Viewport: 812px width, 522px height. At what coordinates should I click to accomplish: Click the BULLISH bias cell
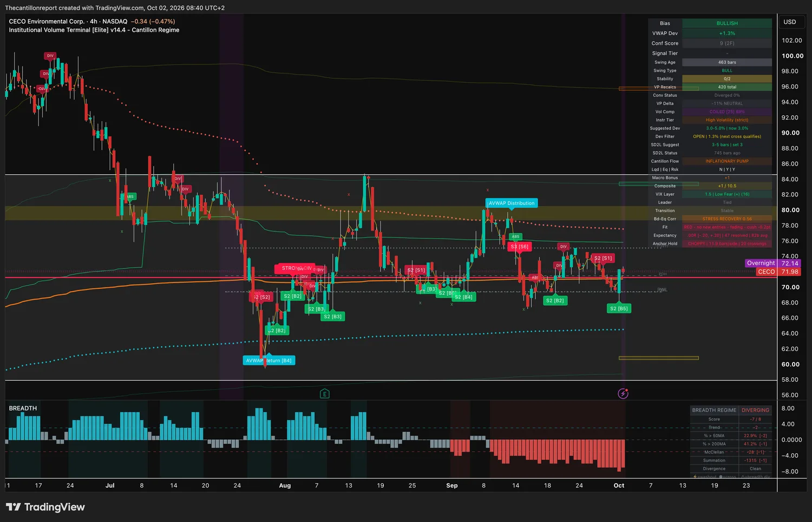(x=727, y=23)
